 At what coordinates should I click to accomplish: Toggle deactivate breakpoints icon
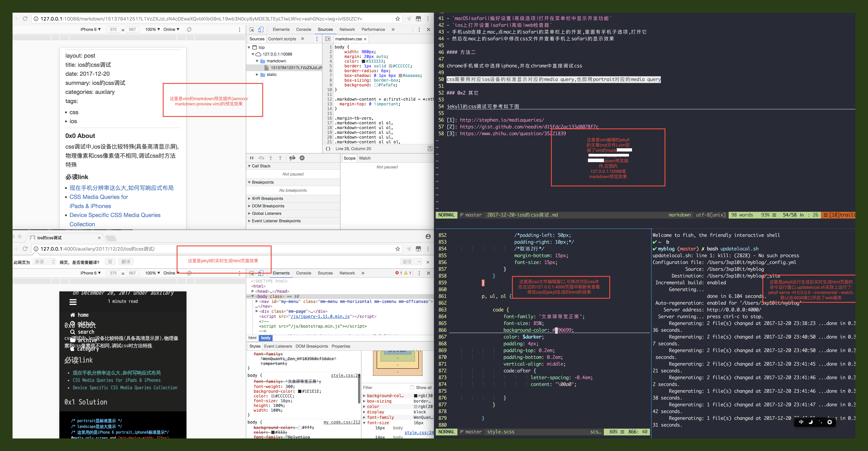pyautogui.click(x=292, y=158)
